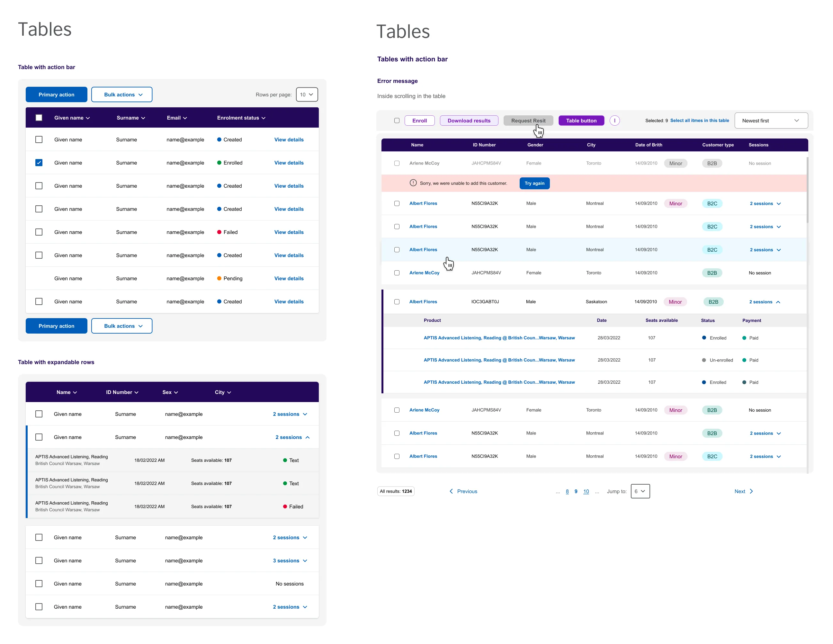This screenshot has width=833, height=644.
Task: Sort table by the Given name column
Action: pos(72,117)
